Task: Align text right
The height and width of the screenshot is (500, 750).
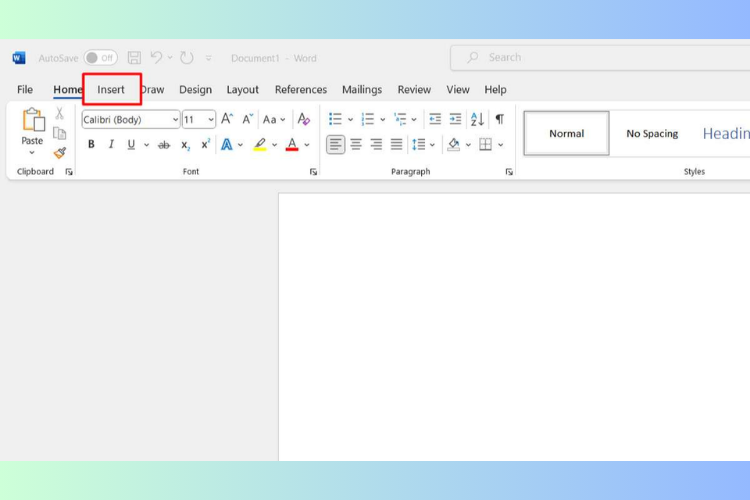Action: (x=376, y=144)
